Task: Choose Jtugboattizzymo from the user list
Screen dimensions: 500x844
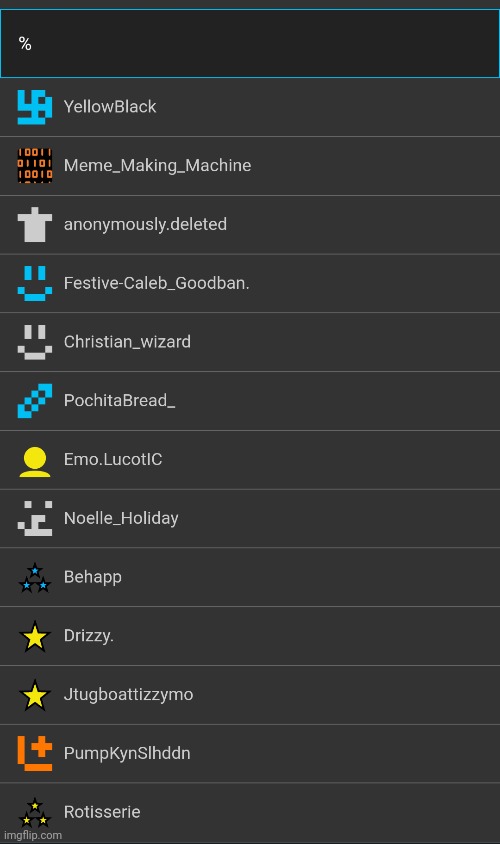Action: (250, 694)
